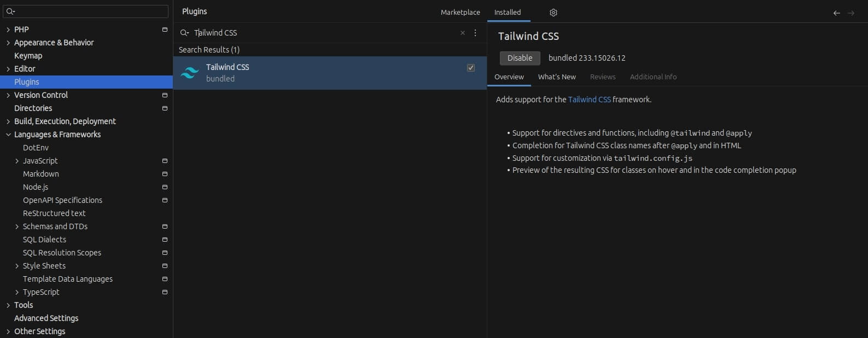
Task: Collapse Languages & Frameworks node
Action: point(8,135)
